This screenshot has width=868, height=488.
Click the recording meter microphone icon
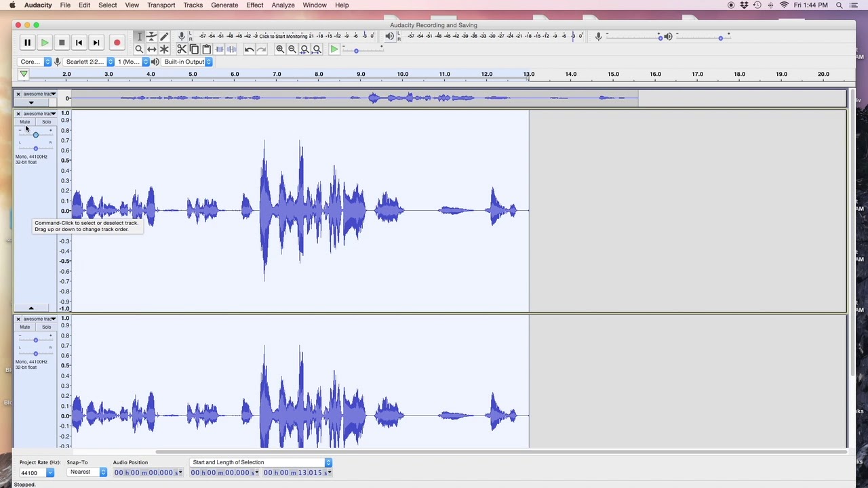tap(182, 37)
